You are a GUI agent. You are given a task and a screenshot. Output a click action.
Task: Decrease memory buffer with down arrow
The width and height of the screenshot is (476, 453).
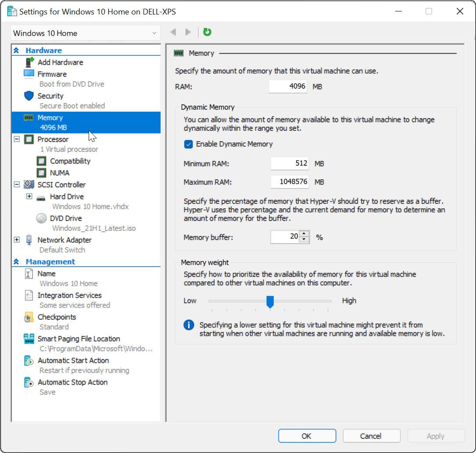[304, 239]
